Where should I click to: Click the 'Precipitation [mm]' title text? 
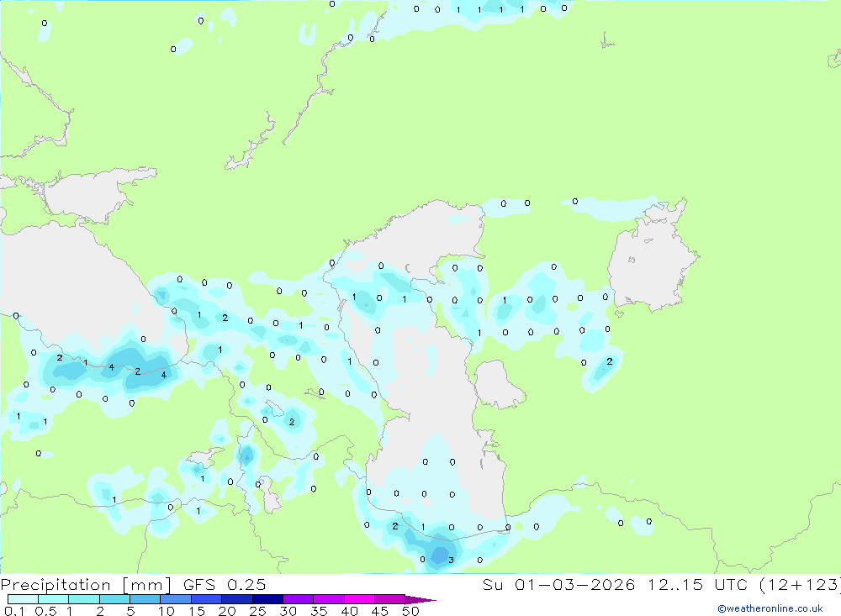pos(86,584)
